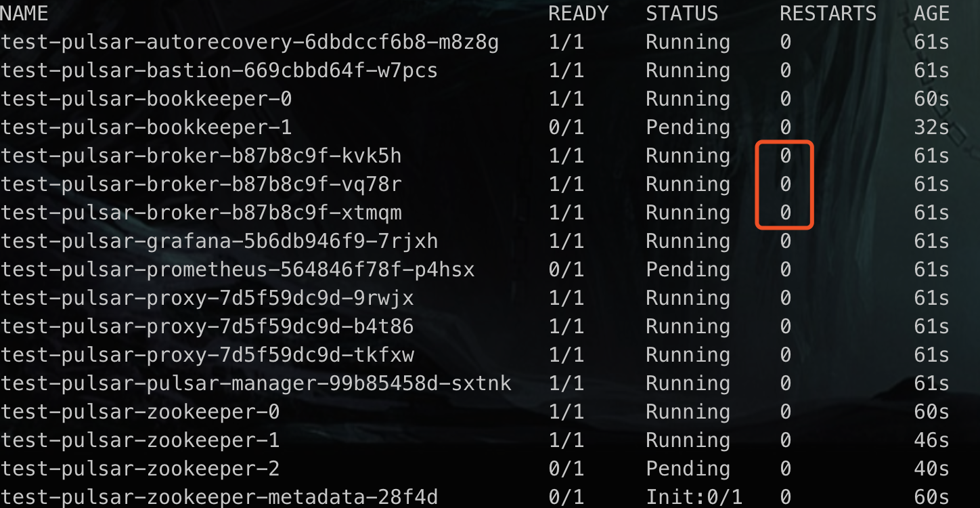Screen dimensions: 980x508
Task: Click 0/1 ready value of zookeeper-2 row
Action: [x=566, y=469]
